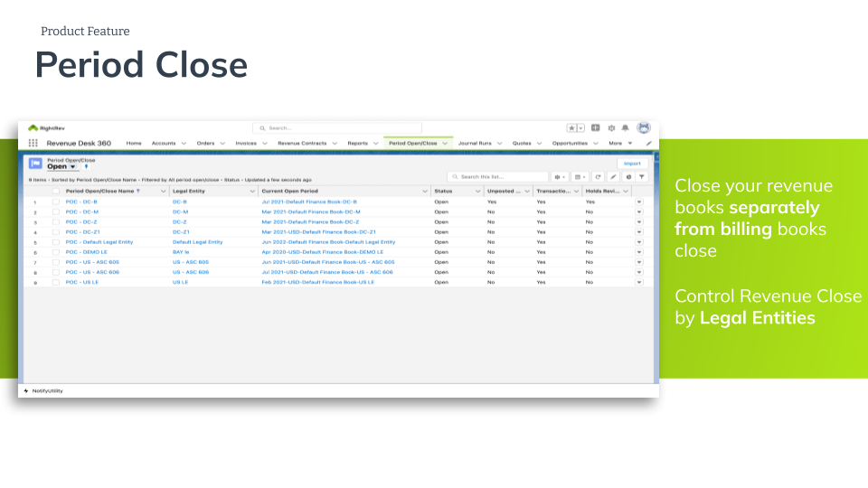Check the POC - DC-B row checkbox
The height and width of the screenshot is (488, 868).
pyautogui.click(x=56, y=202)
